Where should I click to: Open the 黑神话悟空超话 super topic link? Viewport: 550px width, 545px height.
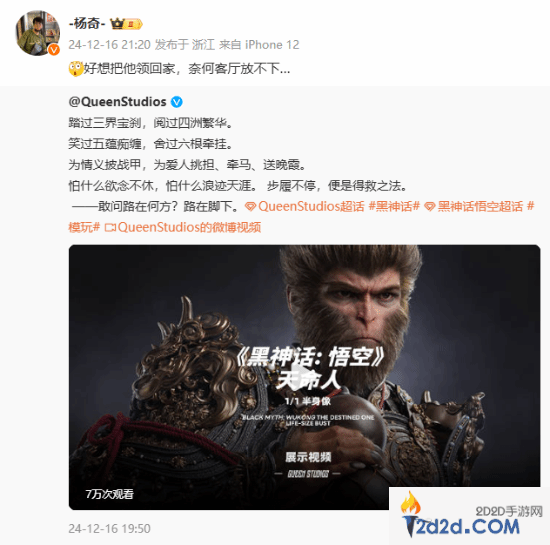480,206
